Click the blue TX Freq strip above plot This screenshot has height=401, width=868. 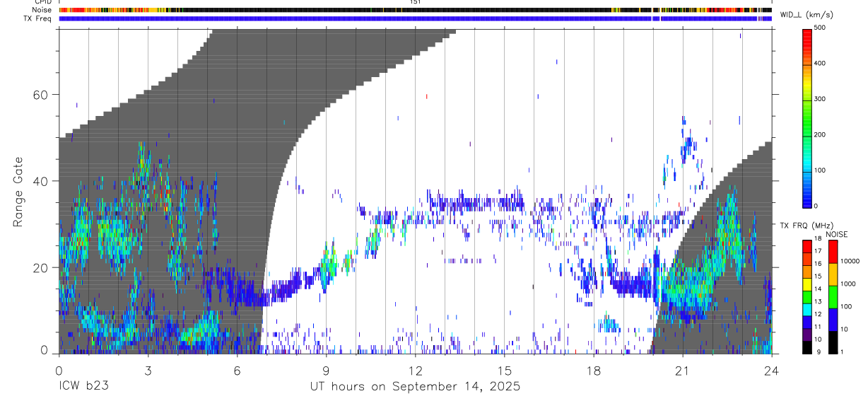pos(415,18)
